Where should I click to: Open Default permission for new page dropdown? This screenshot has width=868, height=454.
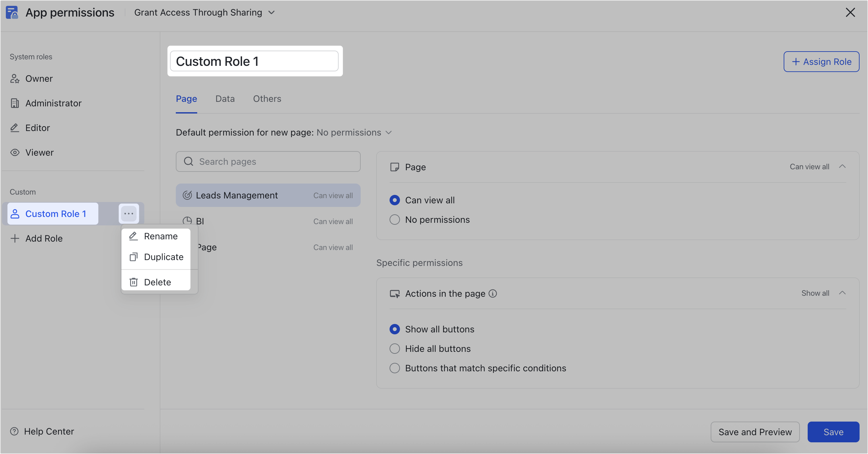tap(354, 132)
